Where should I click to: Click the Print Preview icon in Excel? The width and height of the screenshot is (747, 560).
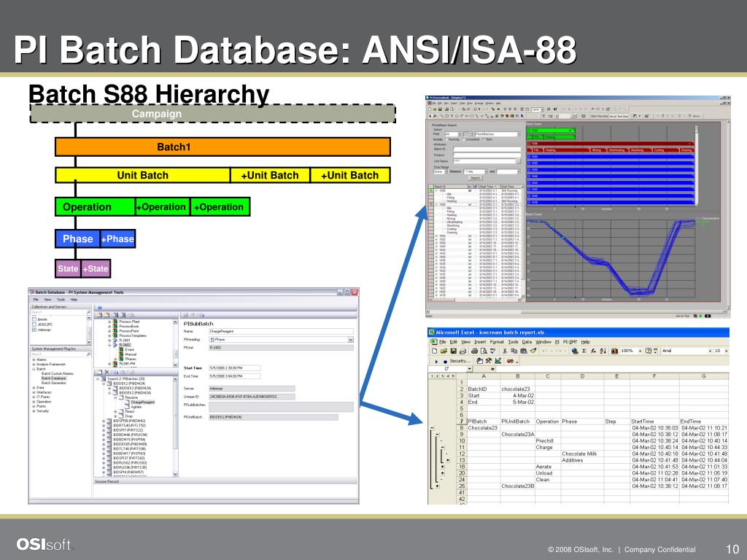(x=484, y=351)
